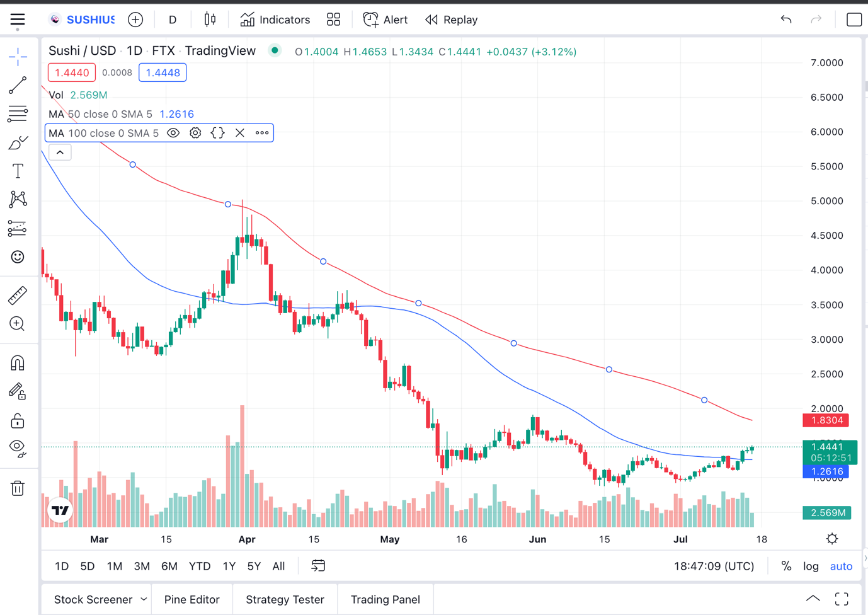Toggle magnet mode snapping
The height and width of the screenshot is (615, 868).
pos(18,364)
